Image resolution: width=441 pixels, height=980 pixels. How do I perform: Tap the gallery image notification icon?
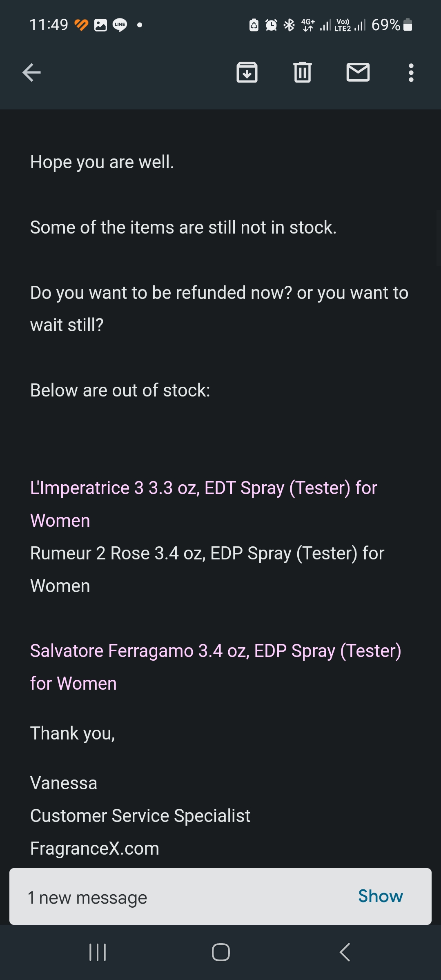100,25
